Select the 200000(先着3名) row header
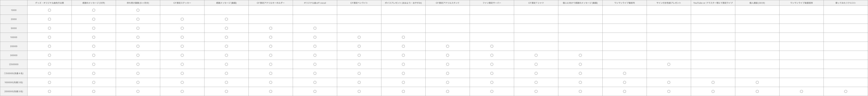 pos(14,91)
